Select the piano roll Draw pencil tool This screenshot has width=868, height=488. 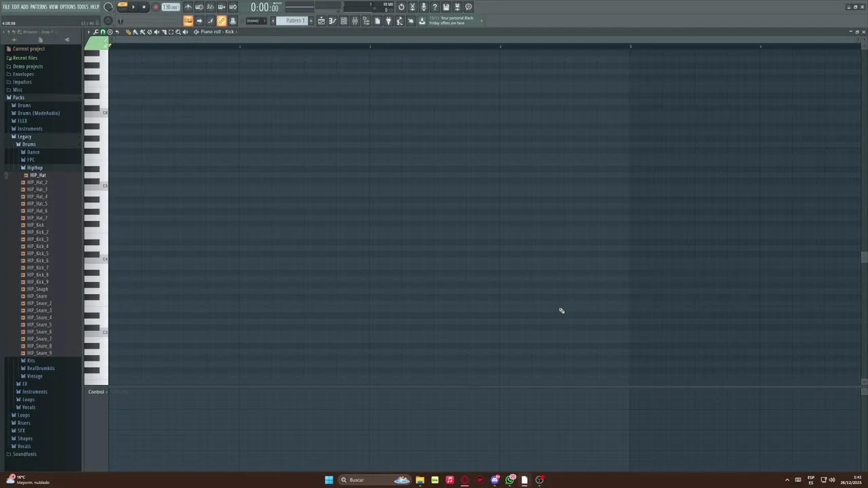128,32
